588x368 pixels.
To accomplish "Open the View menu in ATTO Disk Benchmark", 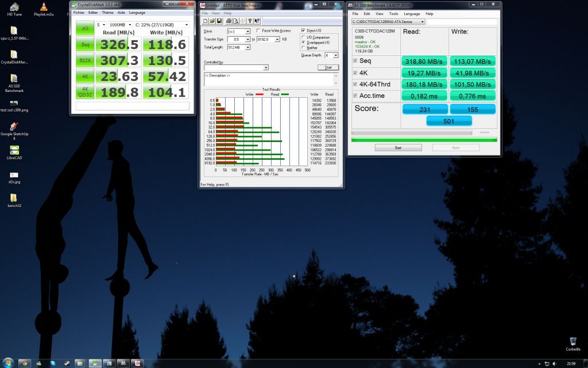I will pyautogui.click(x=216, y=13).
